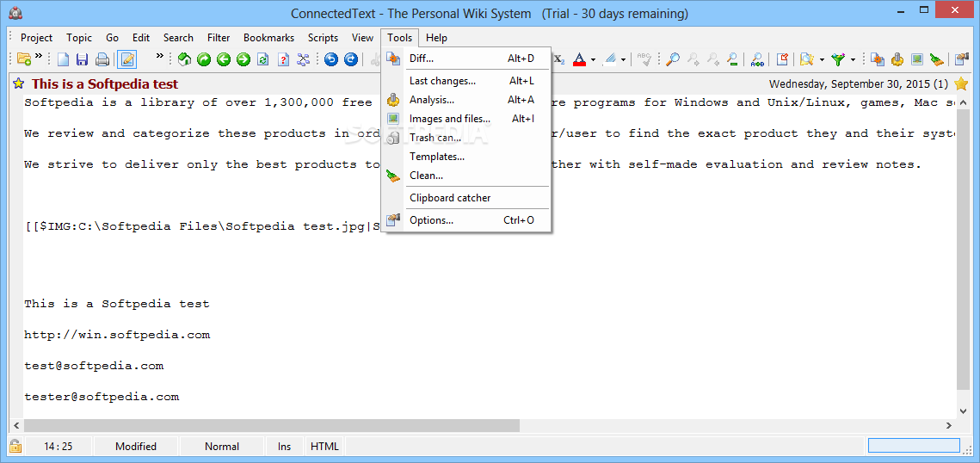Click the search topics magnifier-page icon

tap(807, 59)
